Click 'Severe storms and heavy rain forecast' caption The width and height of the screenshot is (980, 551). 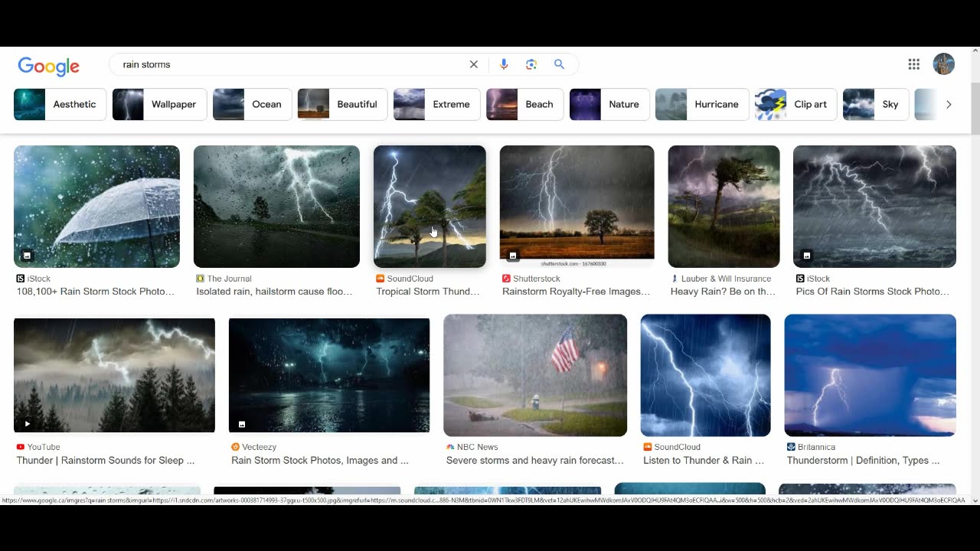pyautogui.click(x=535, y=461)
